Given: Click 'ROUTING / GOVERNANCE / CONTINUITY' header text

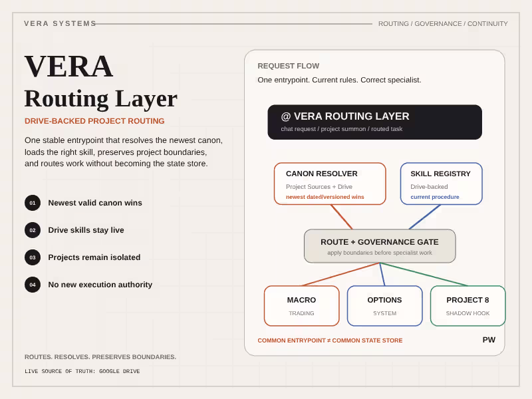Looking at the screenshot, I should point(443,24).
